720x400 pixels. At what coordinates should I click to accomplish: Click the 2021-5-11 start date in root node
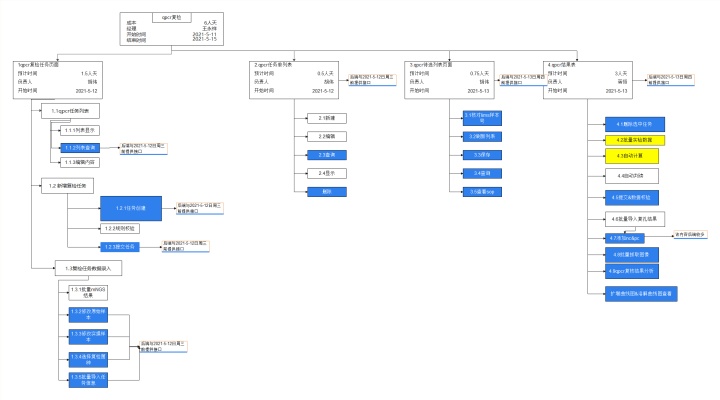click(204, 34)
